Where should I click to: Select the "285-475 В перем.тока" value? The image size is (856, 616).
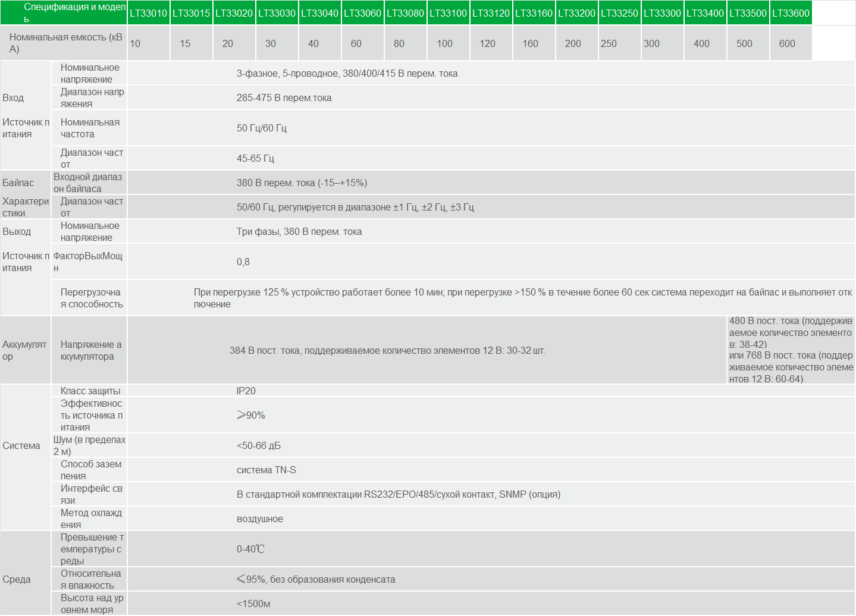(284, 98)
